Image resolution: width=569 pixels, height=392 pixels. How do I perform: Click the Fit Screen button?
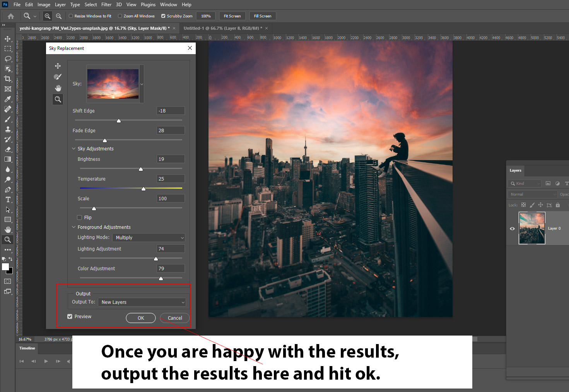point(232,16)
